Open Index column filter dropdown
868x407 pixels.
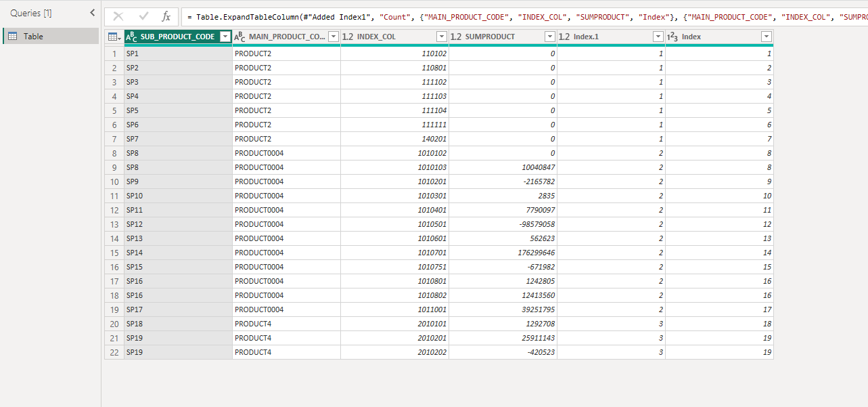(x=767, y=37)
